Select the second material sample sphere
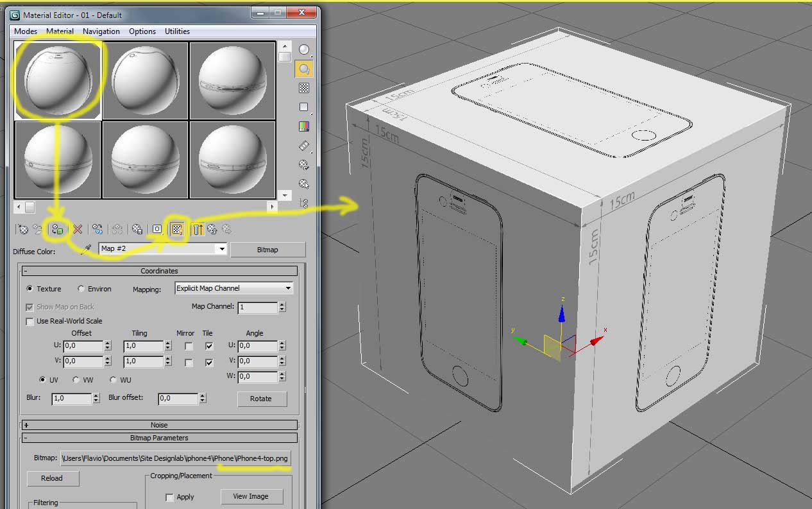This screenshot has width=812, height=509. [x=145, y=80]
